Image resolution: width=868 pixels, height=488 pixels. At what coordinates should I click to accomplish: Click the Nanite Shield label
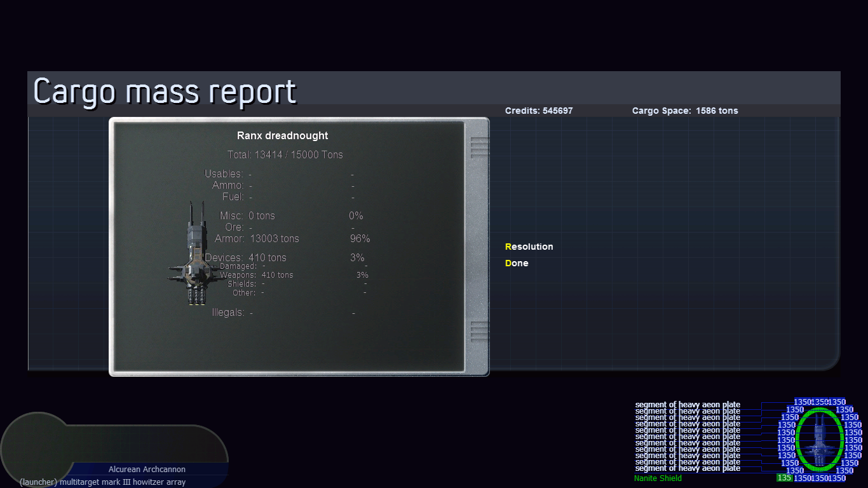point(658,478)
